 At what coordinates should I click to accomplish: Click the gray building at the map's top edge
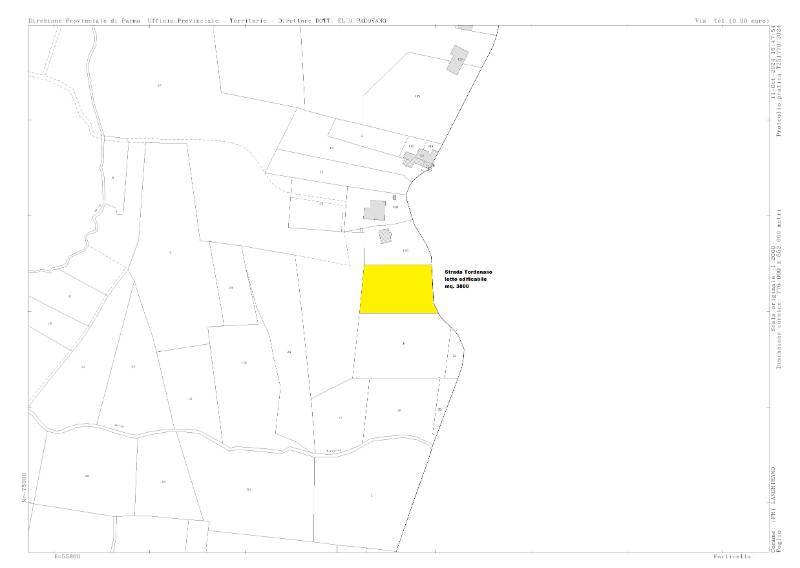(465, 27)
